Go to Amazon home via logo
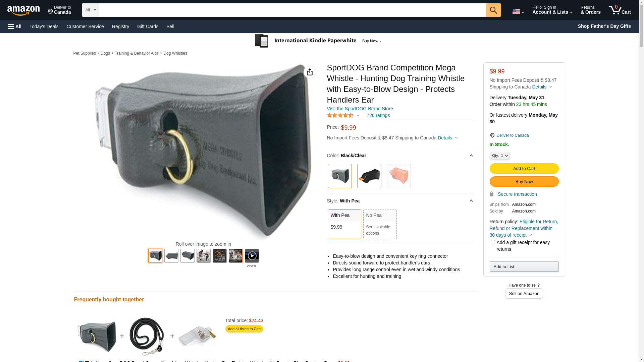Viewport: 644px width, 362px height. click(23, 11)
